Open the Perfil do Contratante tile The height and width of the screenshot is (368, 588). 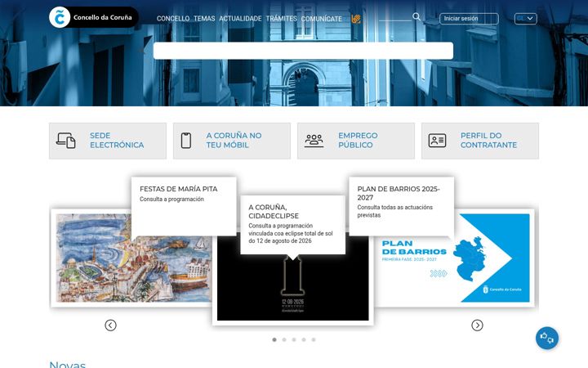(480, 141)
